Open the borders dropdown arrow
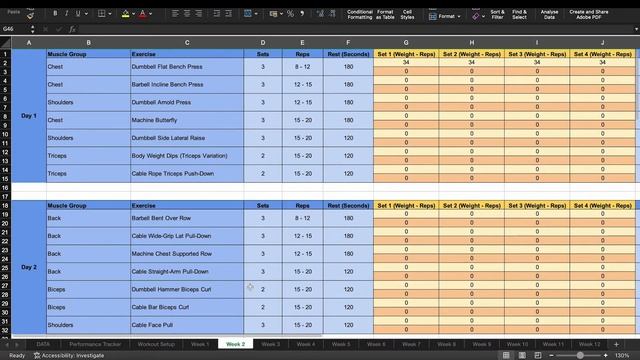640x360 pixels. tap(110, 14)
